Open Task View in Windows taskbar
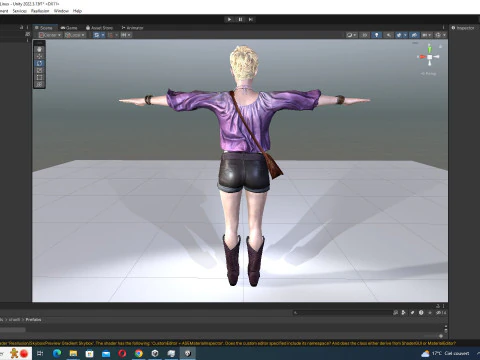Screen dimensions: 480x360 40,353
